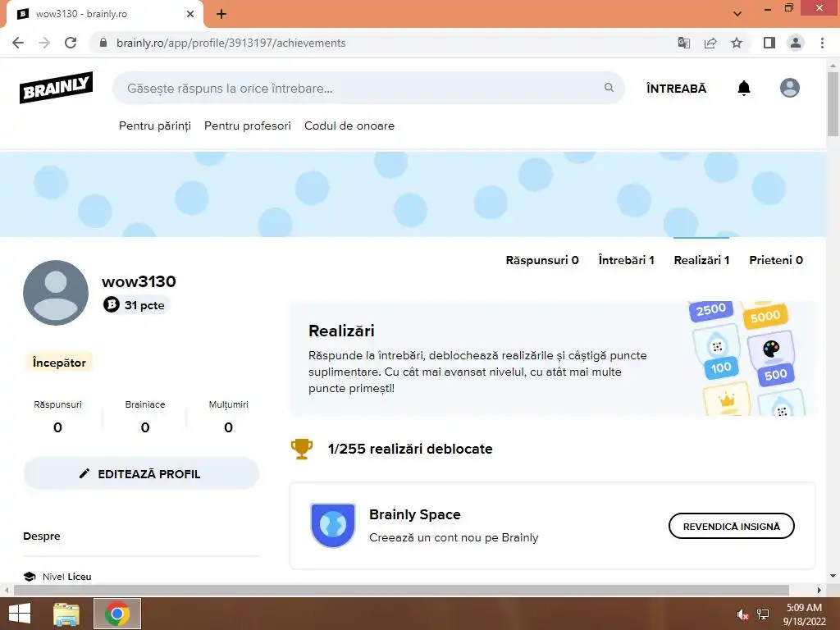The width and height of the screenshot is (840, 630).
Task: Click the horizontal scrollbar right arrow
Action: coord(819,590)
